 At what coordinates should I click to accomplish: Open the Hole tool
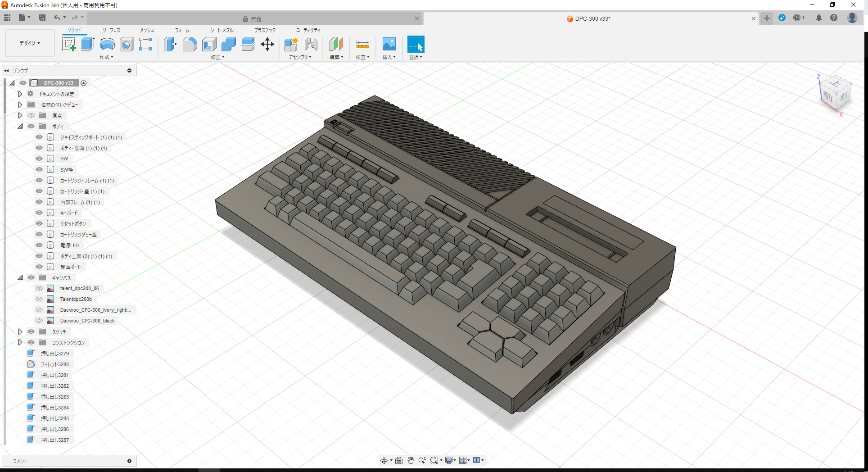[127, 44]
